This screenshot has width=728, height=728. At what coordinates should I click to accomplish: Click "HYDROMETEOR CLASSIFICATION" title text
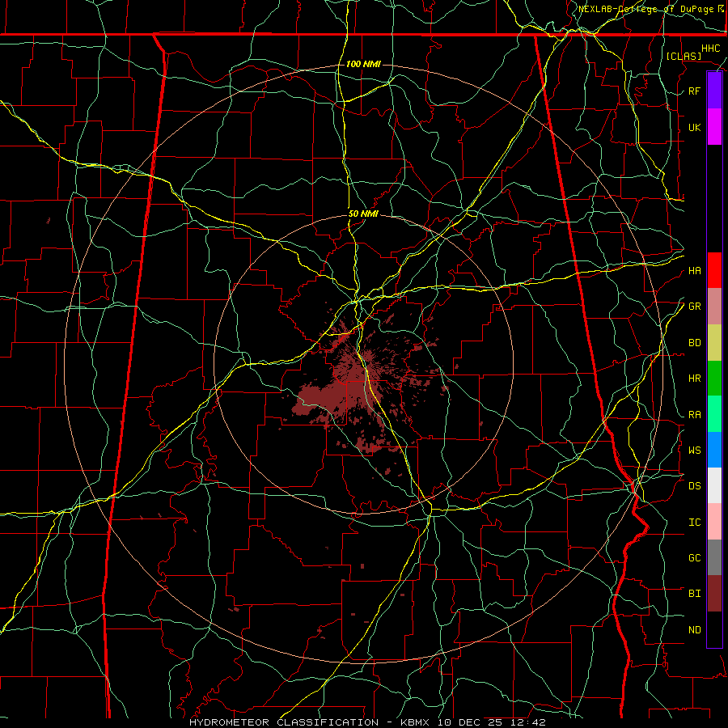click(x=284, y=722)
